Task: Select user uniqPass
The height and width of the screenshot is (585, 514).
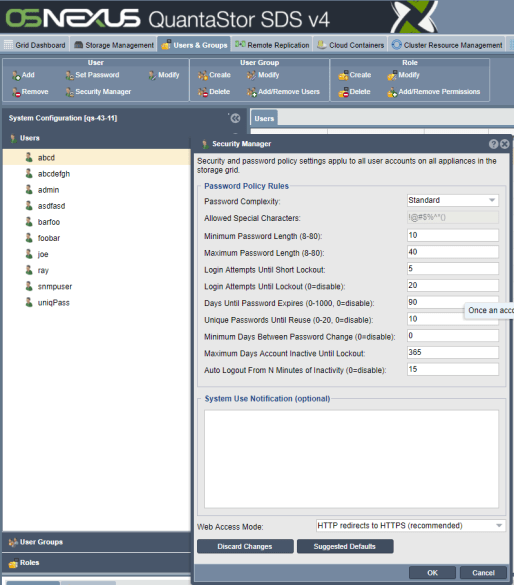Action: pos(97,302)
